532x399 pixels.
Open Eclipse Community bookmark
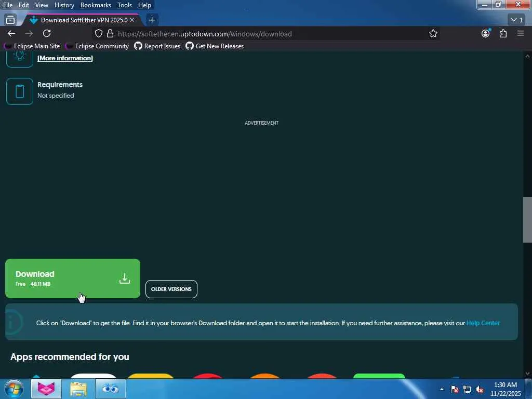(97, 46)
